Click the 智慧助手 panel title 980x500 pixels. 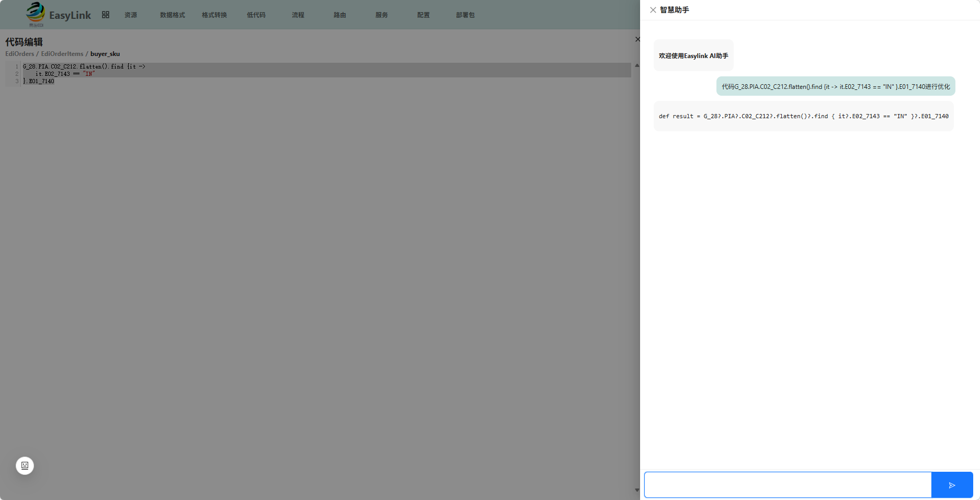click(675, 10)
